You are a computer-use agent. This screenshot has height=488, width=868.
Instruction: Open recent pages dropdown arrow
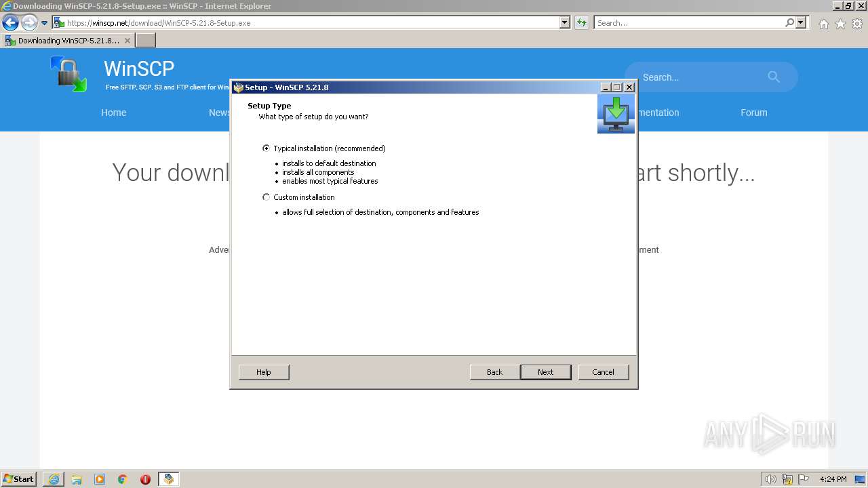pos(45,23)
